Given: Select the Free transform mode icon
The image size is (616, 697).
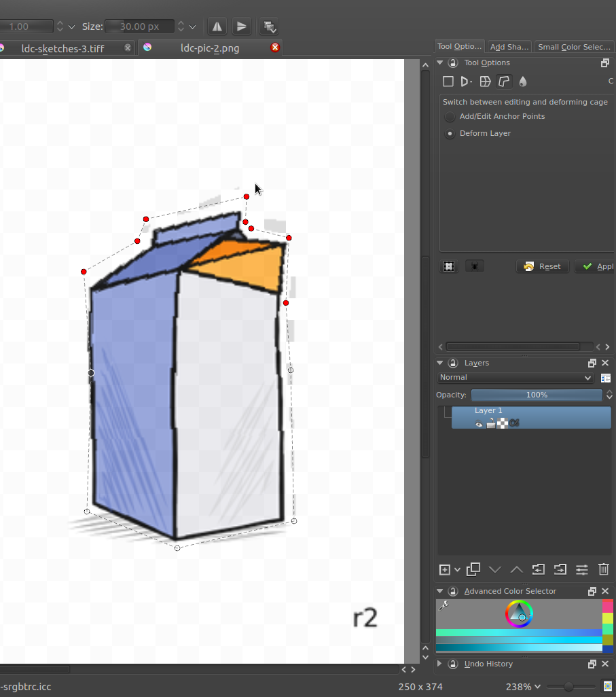Looking at the screenshot, I should pyautogui.click(x=448, y=82).
